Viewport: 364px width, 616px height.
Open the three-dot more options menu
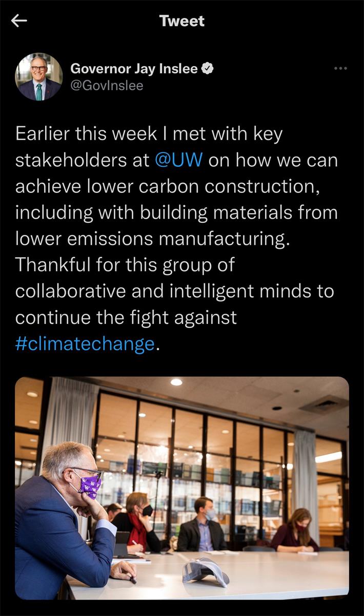(340, 68)
